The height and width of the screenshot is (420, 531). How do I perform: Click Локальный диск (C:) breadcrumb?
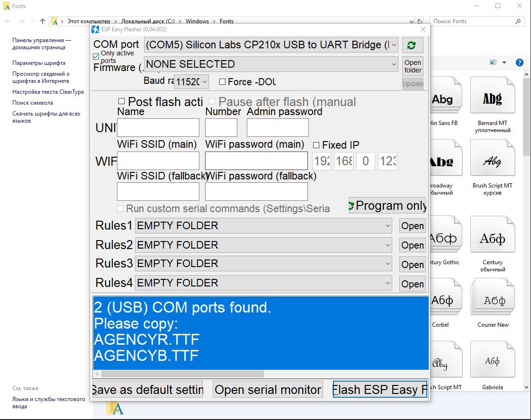pos(148,21)
